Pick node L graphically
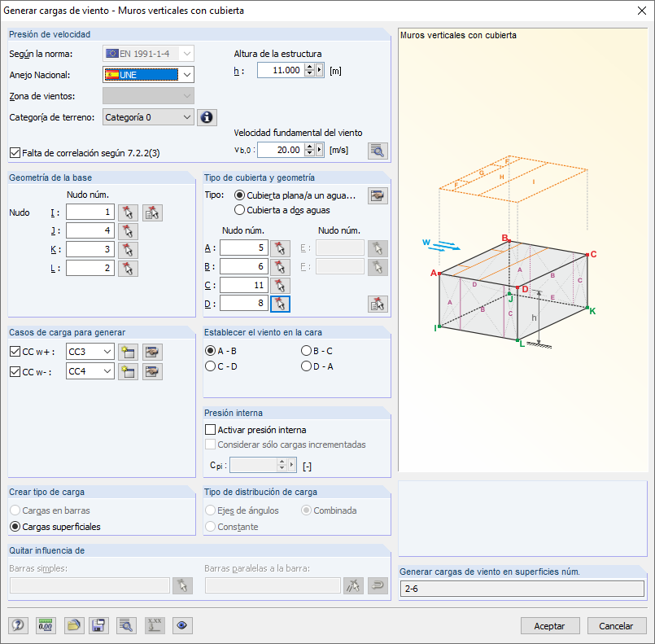The height and width of the screenshot is (644, 655). coord(128,269)
